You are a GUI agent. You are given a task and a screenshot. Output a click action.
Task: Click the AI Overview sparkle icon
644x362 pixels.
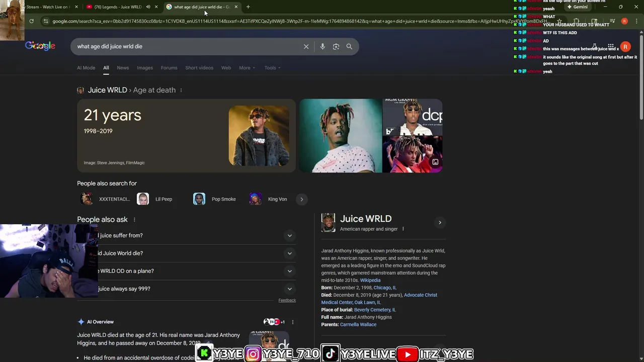pyautogui.click(x=81, y=322)
